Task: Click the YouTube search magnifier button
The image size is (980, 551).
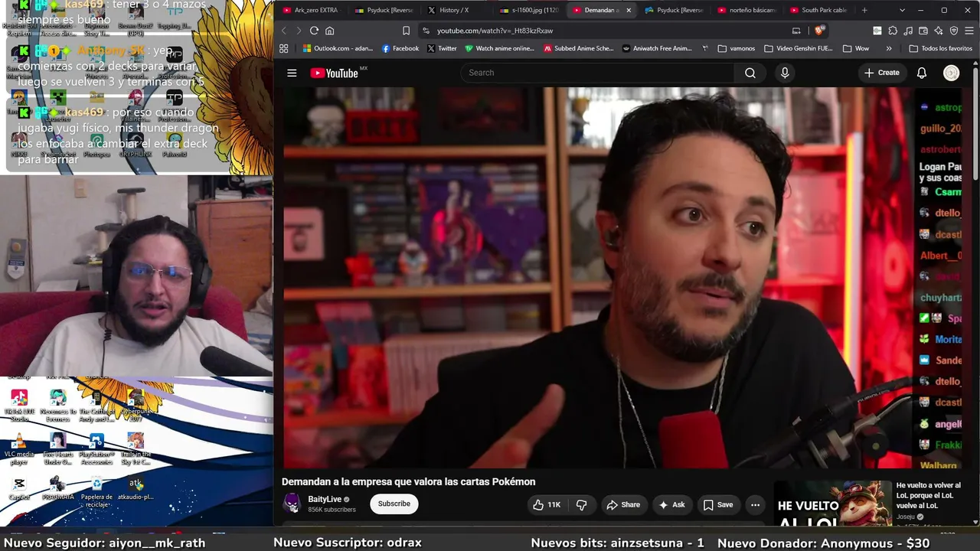Action: 750,73
